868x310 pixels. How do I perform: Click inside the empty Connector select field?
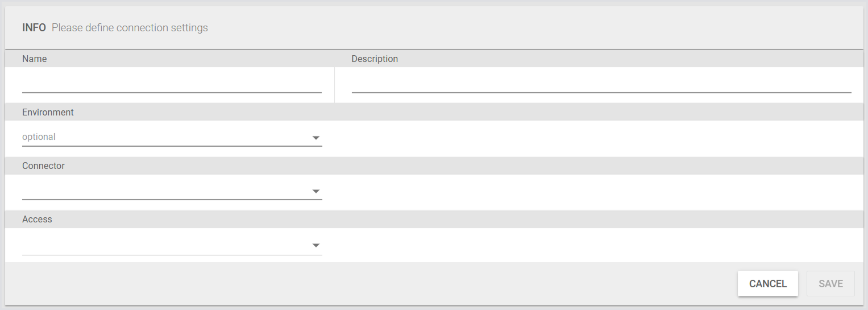point(165,191)
